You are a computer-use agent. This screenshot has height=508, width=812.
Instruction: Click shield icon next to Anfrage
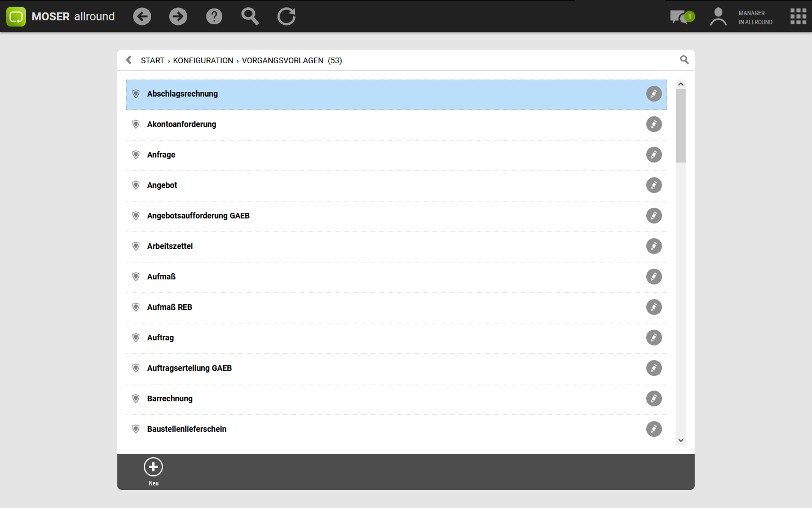click(136, 155)
